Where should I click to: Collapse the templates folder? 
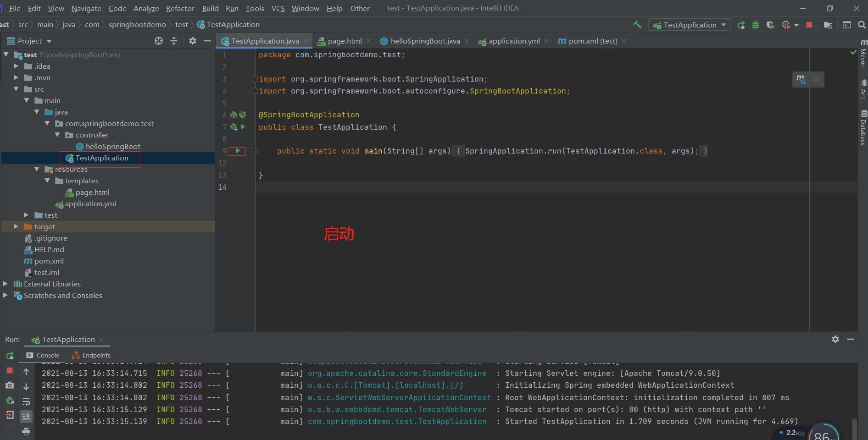pos(47,181)
